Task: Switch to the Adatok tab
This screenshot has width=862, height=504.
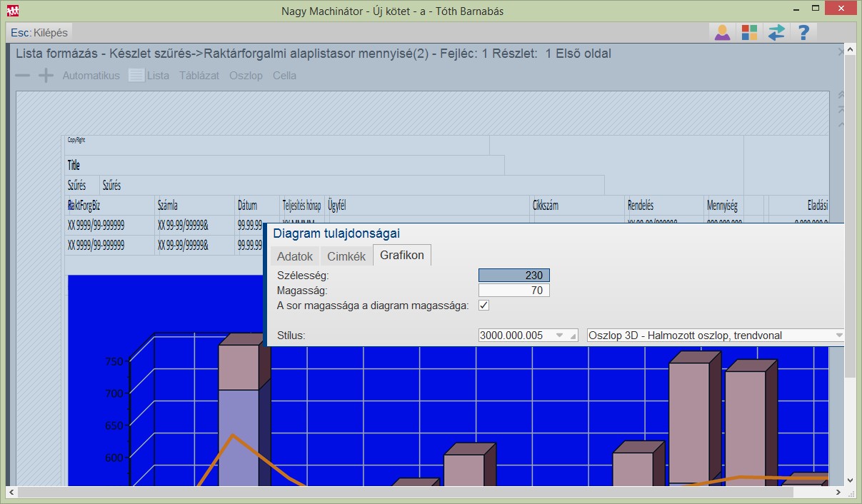Action: point(295,256)
